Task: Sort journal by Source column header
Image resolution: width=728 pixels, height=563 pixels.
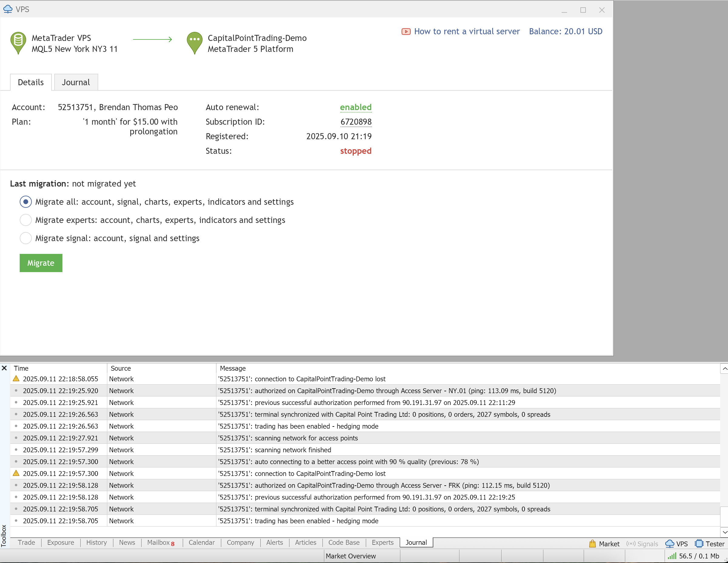Action: point(162,368)
